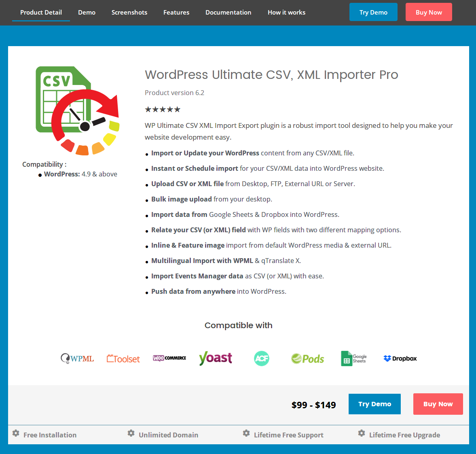Click the gear icon beside Free Installation
The height and width of the screenshot is (454, 476).
point(16,433)
